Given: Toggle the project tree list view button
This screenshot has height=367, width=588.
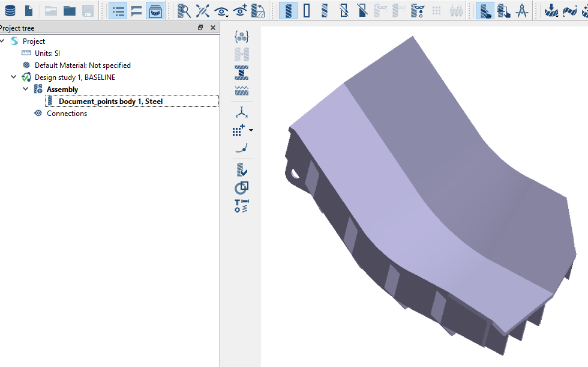Looking at the screenshot, I should coord(118,10).
